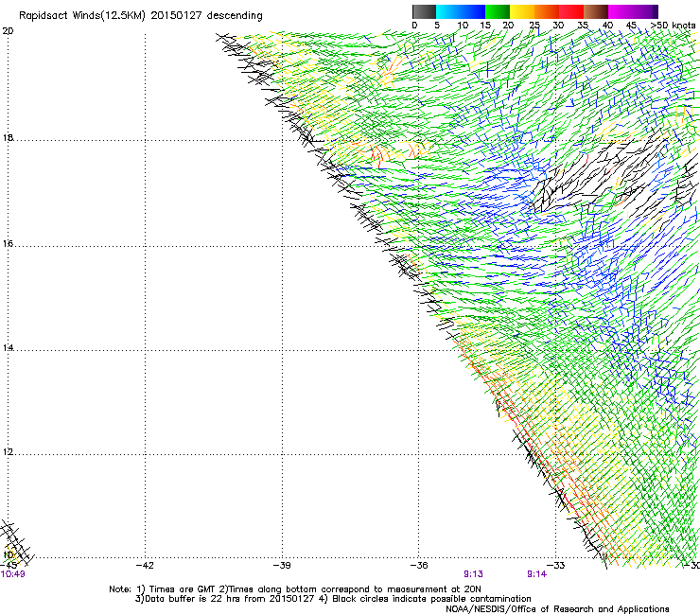
Task: Click the longitude label -45
Action: pos(9,566)
